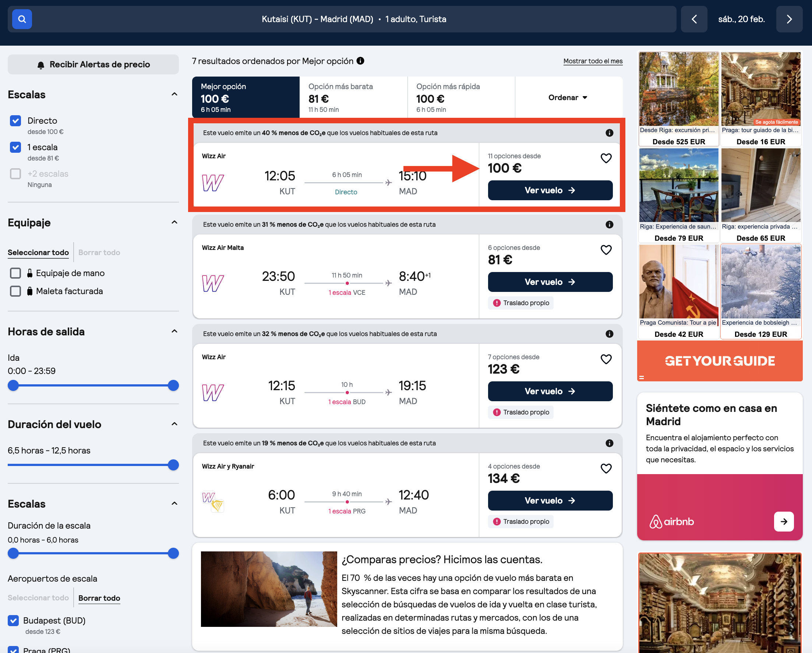Uncheck the Directo stops filter
This screenshot has height=653, width=812.
(15, 121)
